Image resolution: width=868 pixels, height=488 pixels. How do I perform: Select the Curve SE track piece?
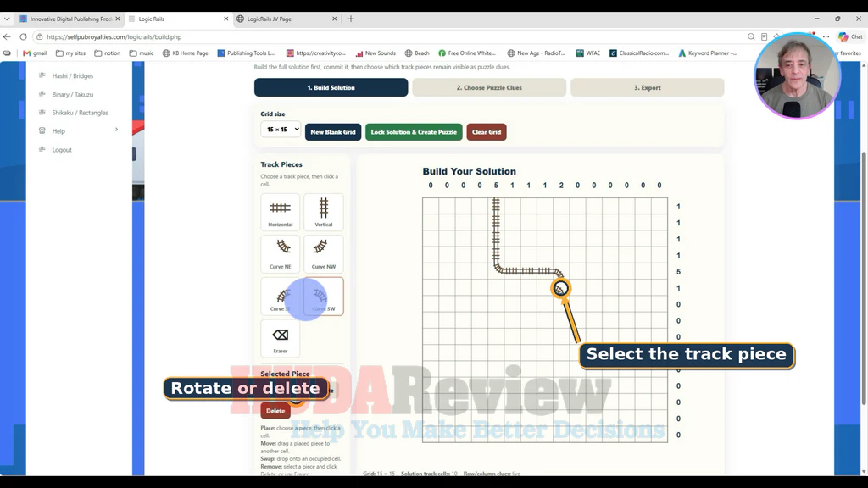pos(280,296)
